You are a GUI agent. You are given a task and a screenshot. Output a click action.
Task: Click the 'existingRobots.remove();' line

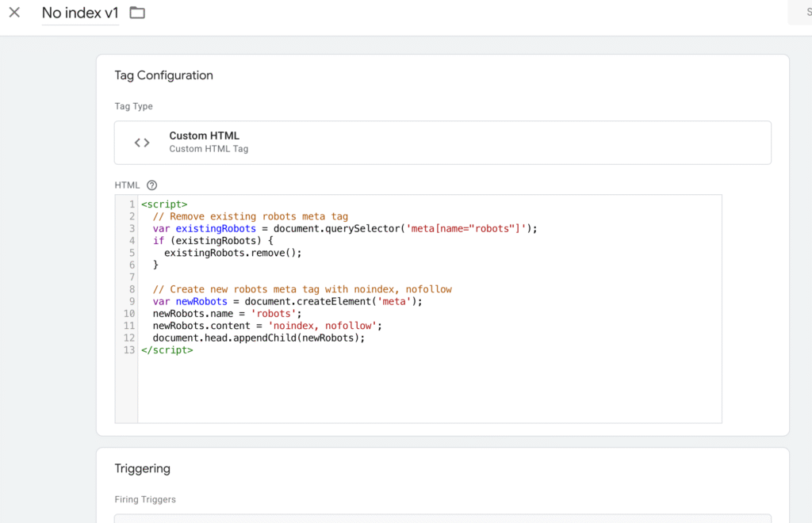coord(232,253)
